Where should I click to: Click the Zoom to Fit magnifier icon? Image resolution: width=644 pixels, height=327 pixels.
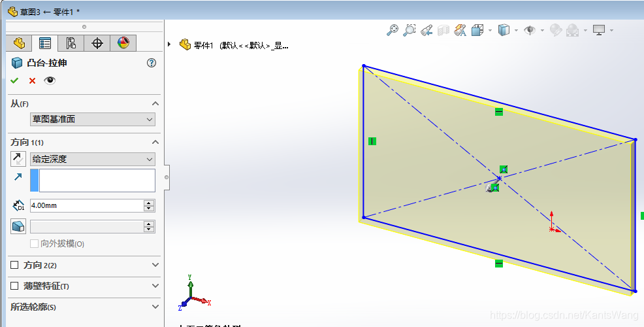(x=393, y=30)
